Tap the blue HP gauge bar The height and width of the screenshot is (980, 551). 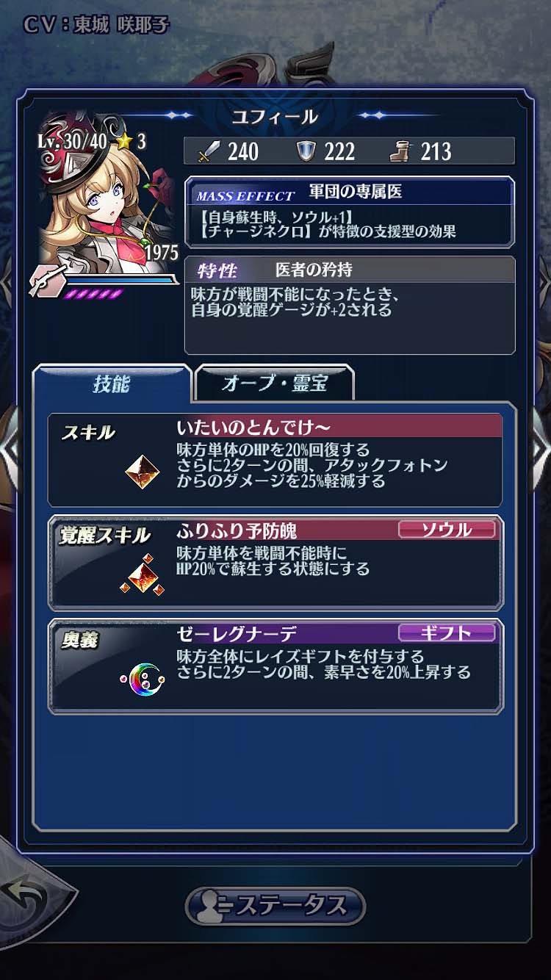pyautogui.click(x=122, y=279)
